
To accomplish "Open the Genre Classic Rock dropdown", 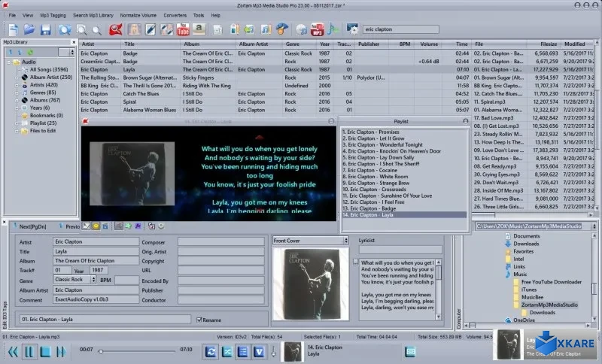I will [93, 280].
